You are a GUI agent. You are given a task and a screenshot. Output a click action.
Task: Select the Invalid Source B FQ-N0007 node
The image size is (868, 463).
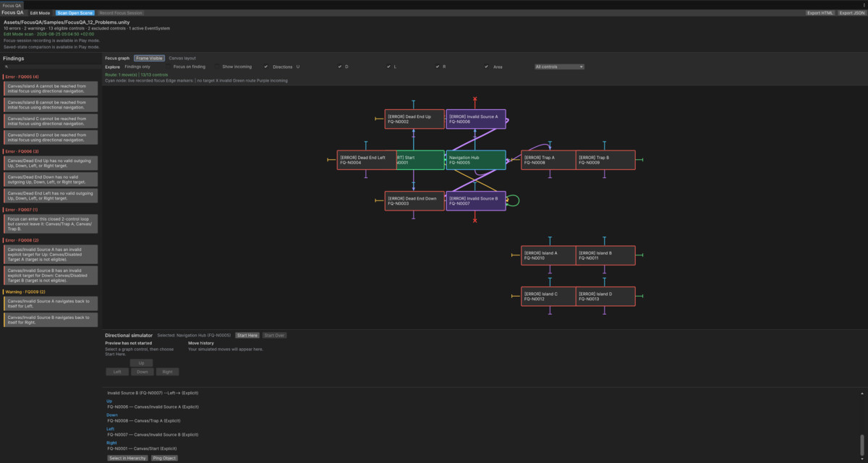[x=475, y=201]
